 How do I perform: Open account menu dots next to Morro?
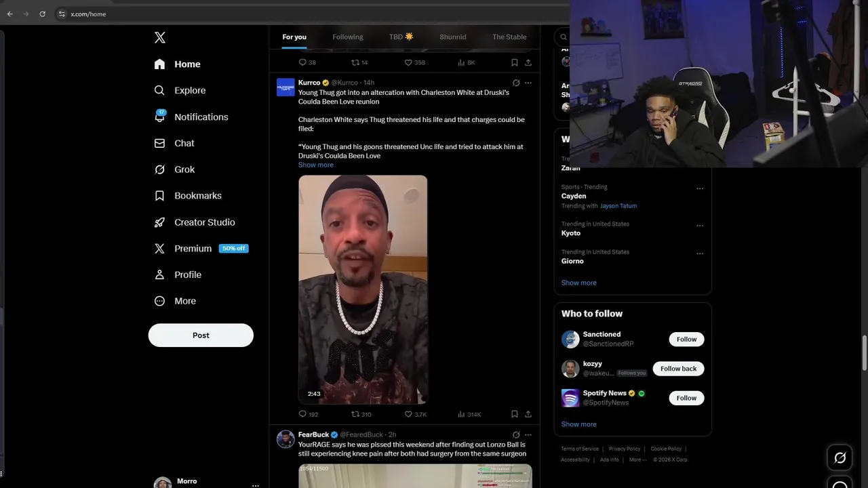pos(255,485)
